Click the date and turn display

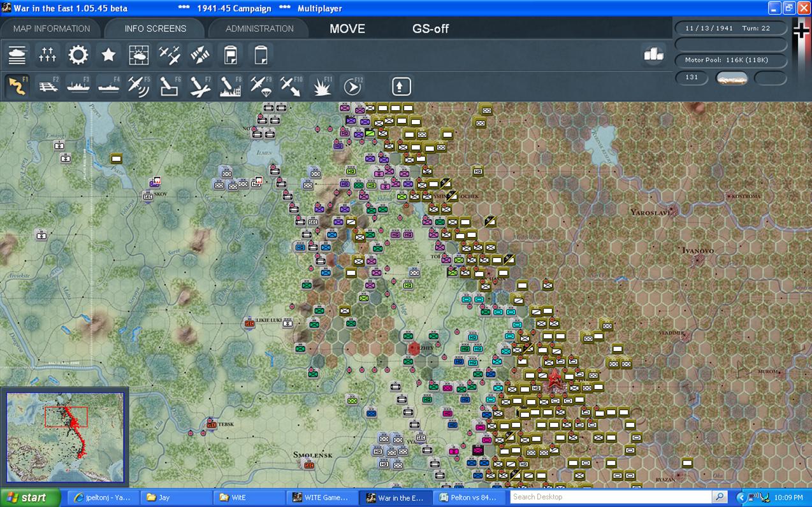tap(731, 28)
